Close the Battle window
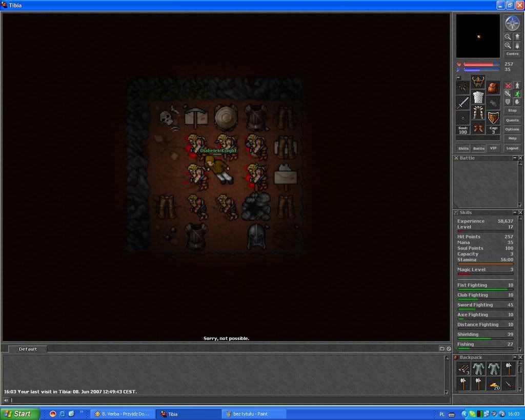 pyautogui.click(x=520, y=158)
